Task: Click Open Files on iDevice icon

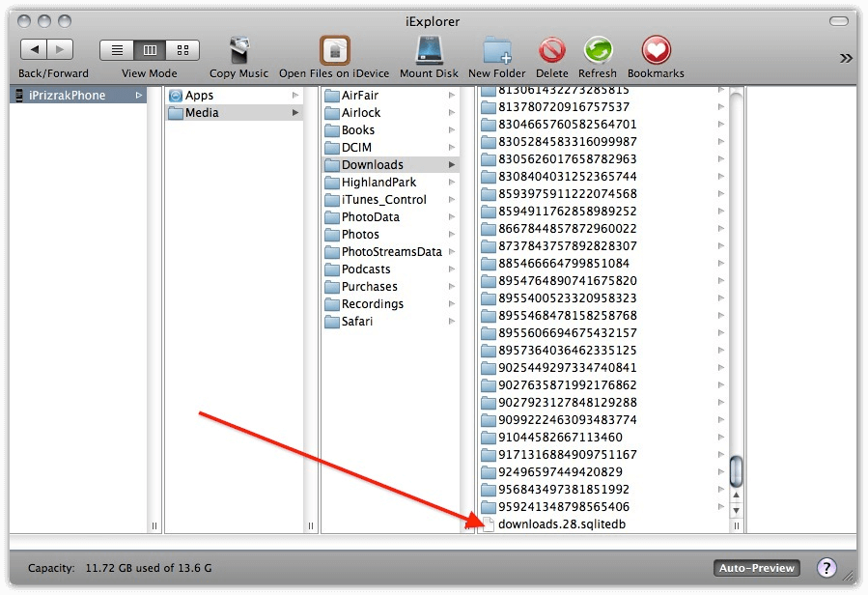Action: 334,51
